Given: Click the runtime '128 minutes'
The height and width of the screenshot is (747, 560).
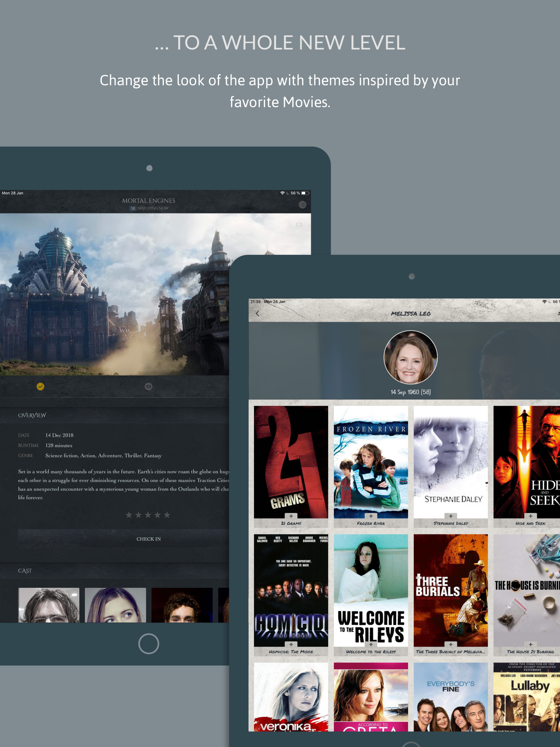Looking at the screenshot, I should pos(59,445).
